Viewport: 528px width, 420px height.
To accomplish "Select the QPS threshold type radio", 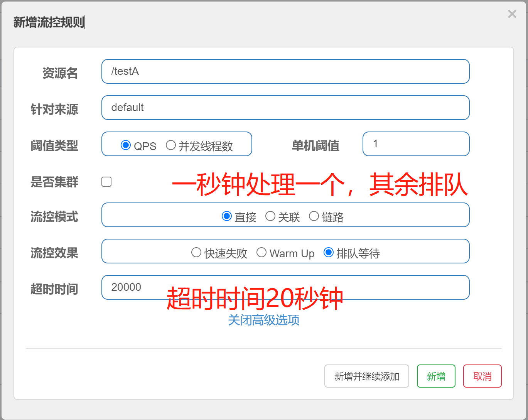I will (x=125, y=145).
